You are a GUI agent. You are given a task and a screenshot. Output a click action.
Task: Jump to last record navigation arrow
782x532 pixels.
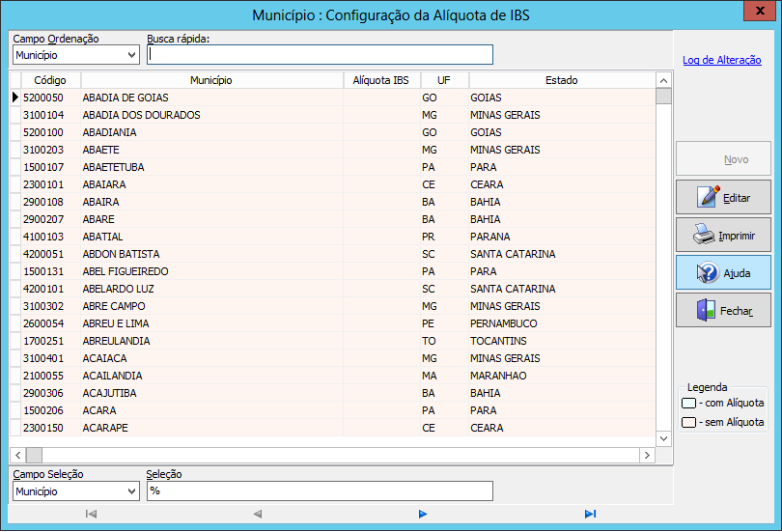coord(590,514)
